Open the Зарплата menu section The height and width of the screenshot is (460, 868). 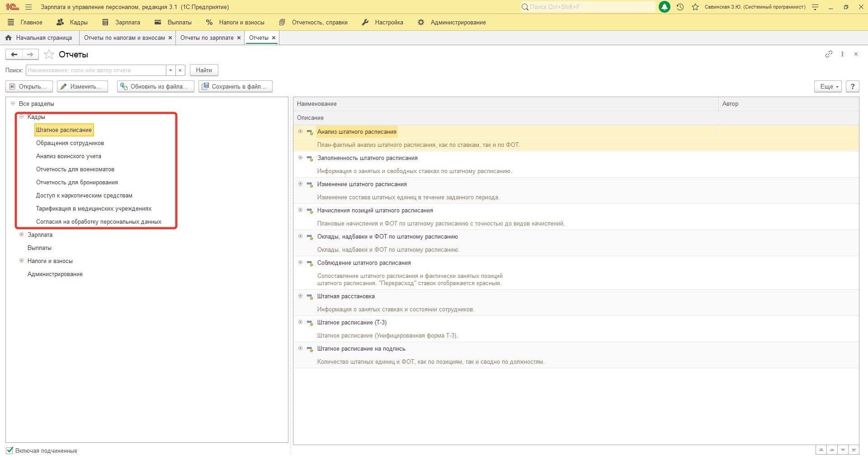click(x=121, y=22)
